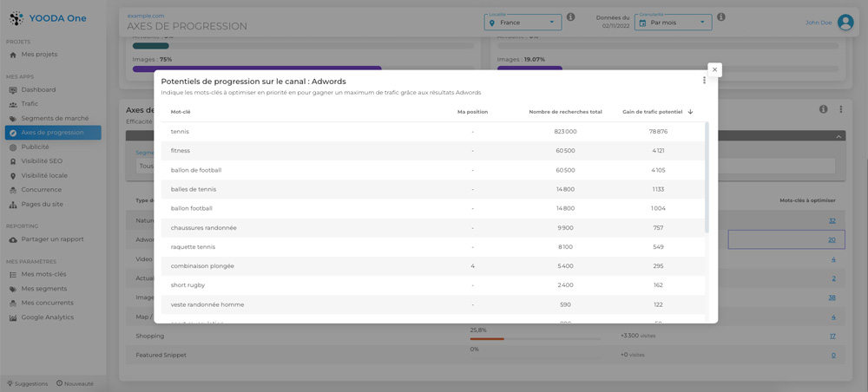This screenshot has height=392, width=868.
Task: Select Google Analytics in sidebar
Action: [x=47, y=317]
